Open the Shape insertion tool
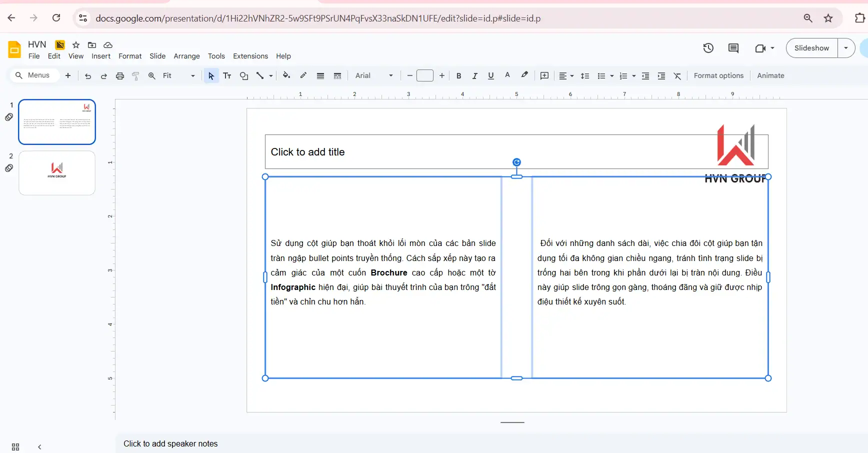This screenshot has height=453, width=868. pos(244,75)
